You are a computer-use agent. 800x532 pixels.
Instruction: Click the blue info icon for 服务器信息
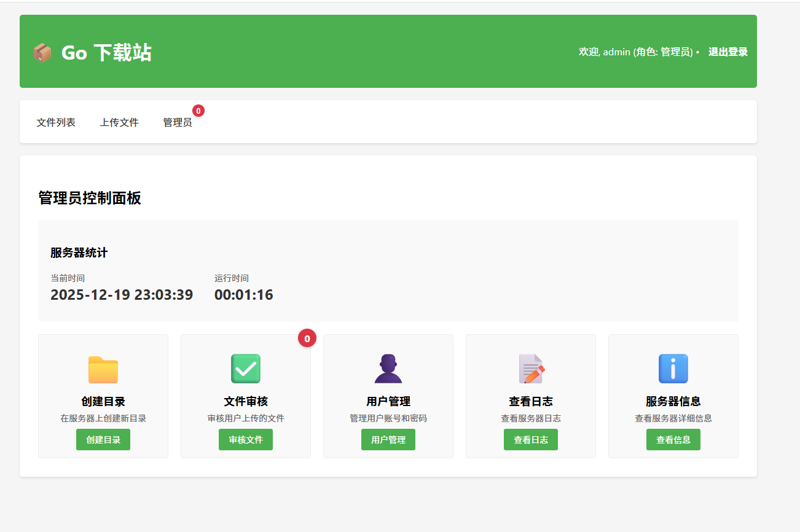pyautogui.click(x=673, y=369)
